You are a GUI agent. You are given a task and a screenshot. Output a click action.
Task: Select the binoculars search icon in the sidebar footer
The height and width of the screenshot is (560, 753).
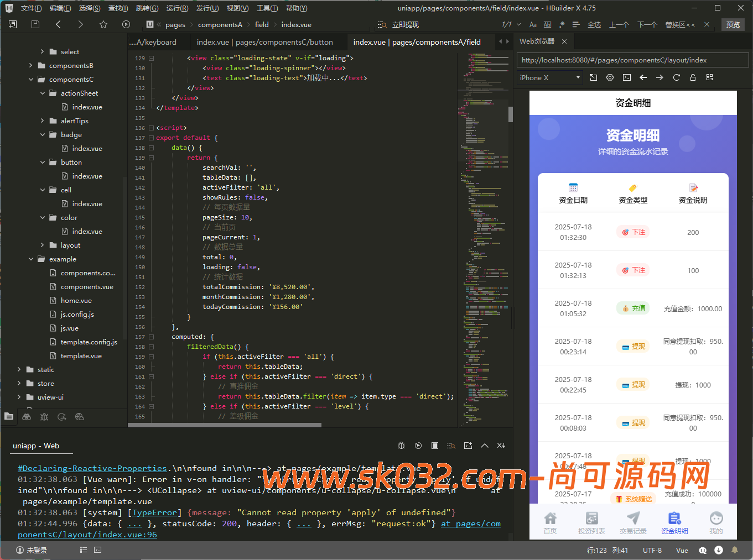27,416
